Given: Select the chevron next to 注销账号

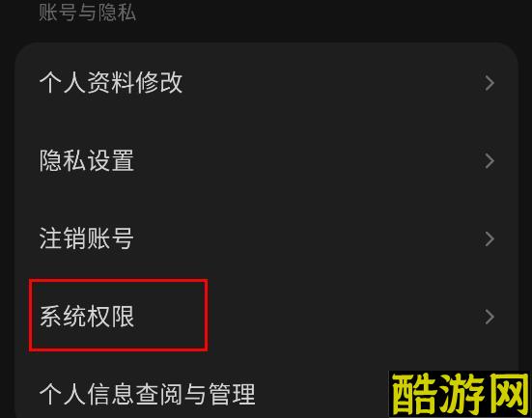Looking at the screenshot, I should tap(489, 238).
